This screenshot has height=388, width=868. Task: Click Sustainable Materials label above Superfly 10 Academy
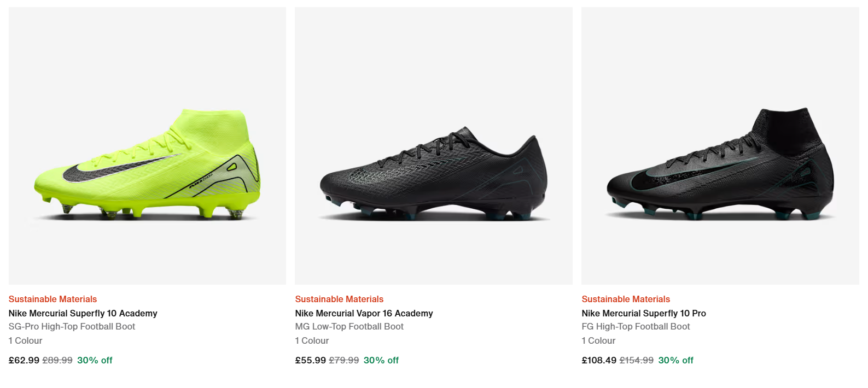[53, 299]
